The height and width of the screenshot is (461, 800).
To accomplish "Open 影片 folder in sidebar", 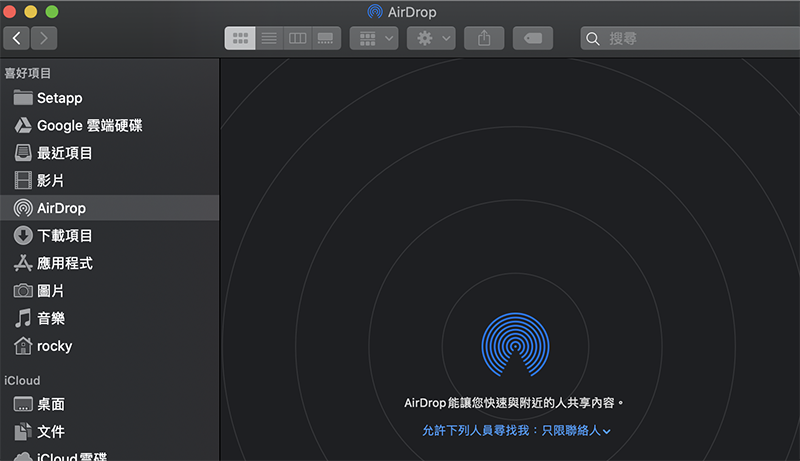I will (x=110, y=181).
